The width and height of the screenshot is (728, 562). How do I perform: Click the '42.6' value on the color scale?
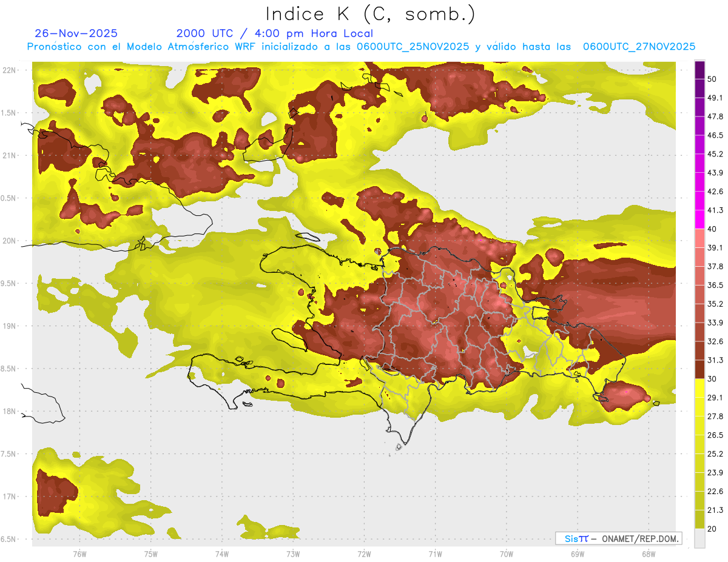[715, 192]
